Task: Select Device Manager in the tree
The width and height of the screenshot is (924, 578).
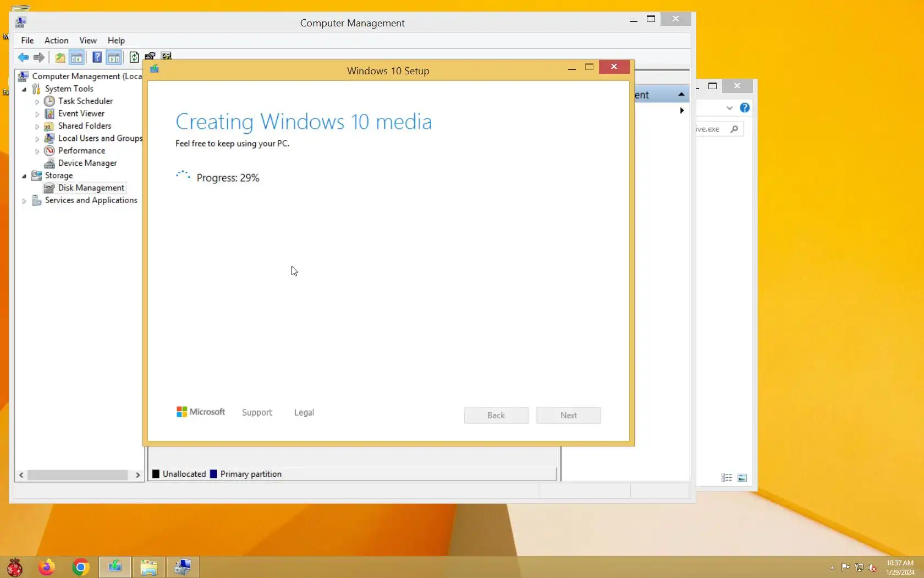Action: click(87, 163)
